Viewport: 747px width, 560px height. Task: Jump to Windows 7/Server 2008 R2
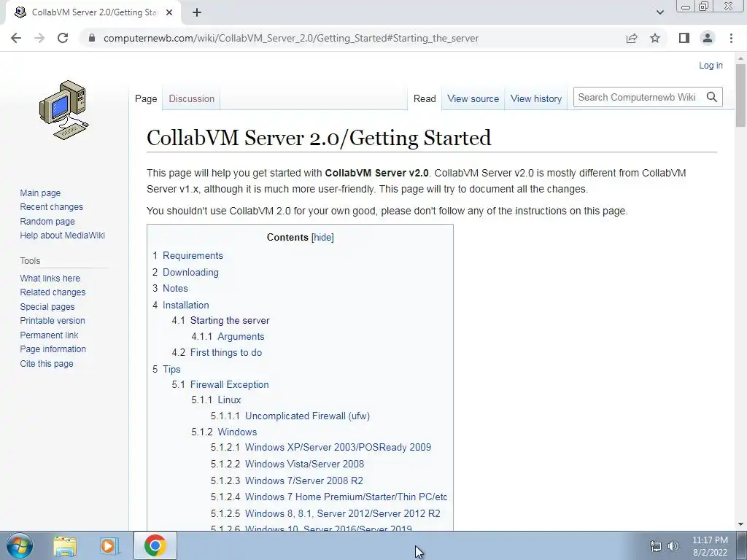click(x=287, y=481)
